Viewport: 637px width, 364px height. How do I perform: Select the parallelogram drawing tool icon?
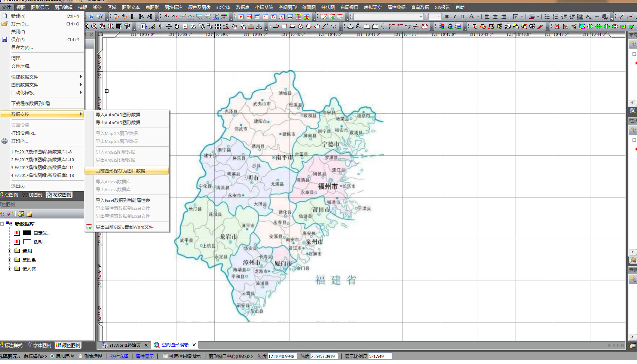coord(292,27)
